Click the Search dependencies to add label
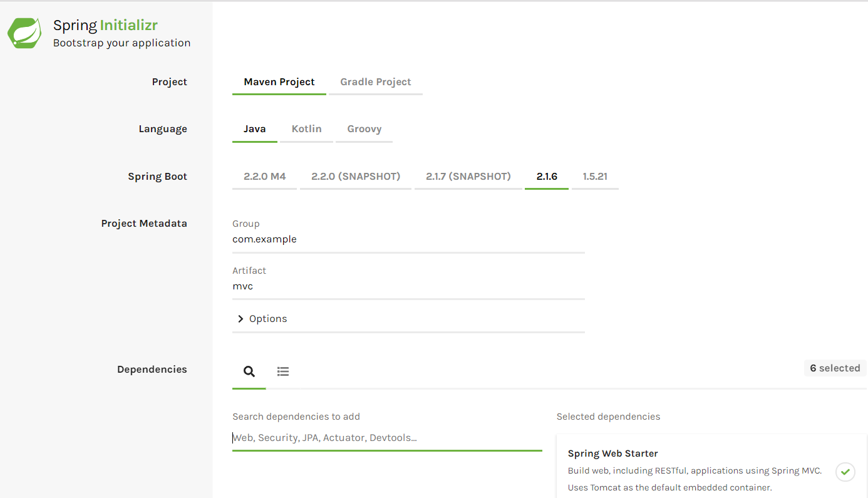 click(296, 417)
